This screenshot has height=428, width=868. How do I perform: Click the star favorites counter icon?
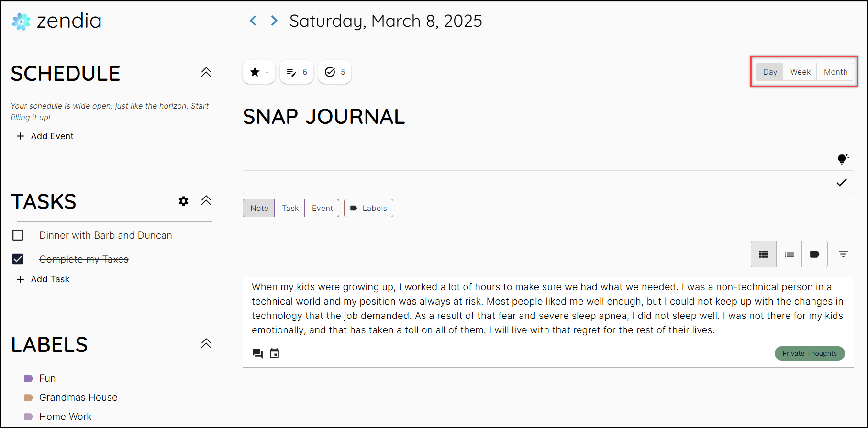255,72
